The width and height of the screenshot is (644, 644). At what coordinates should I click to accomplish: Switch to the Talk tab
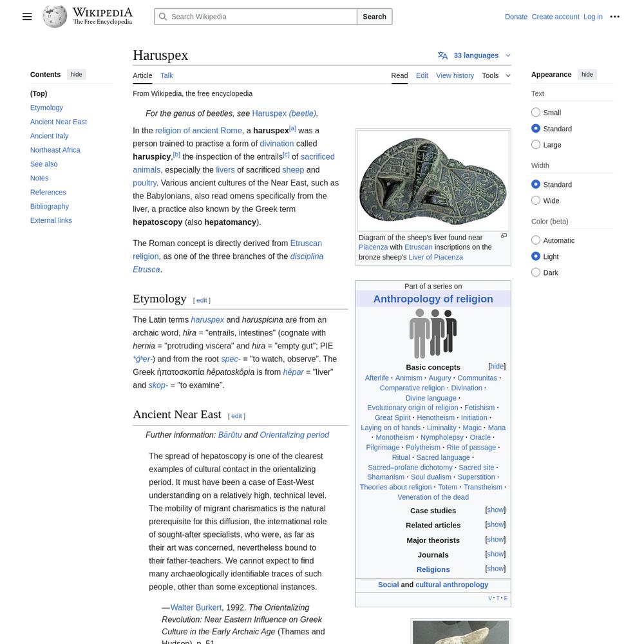[x=166, y=75]
